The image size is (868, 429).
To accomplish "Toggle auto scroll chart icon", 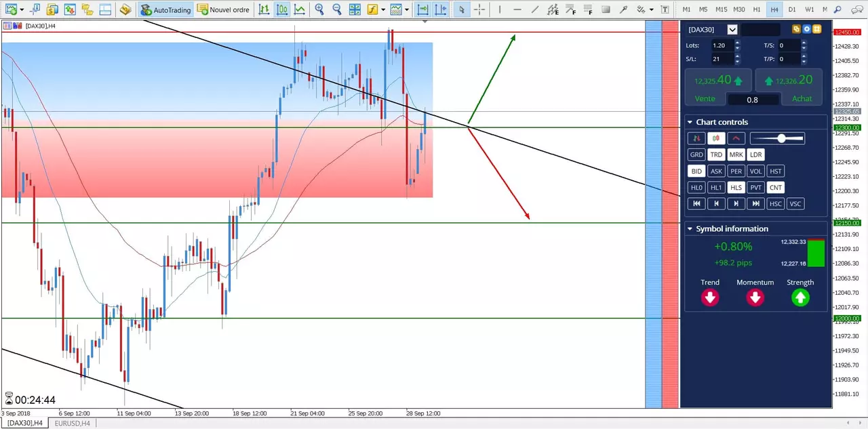I will point(423,9).
